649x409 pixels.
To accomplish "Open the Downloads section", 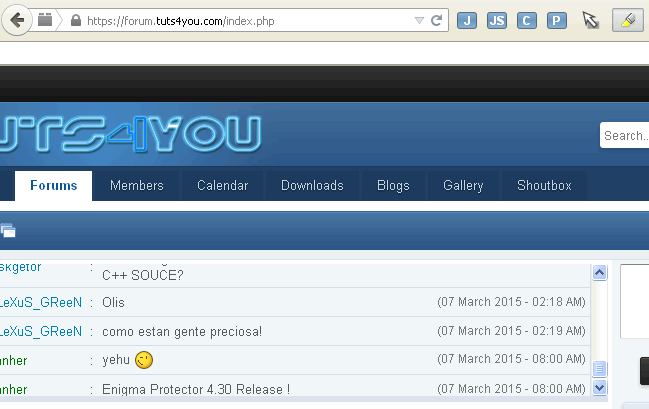I will tap(312, 185).
